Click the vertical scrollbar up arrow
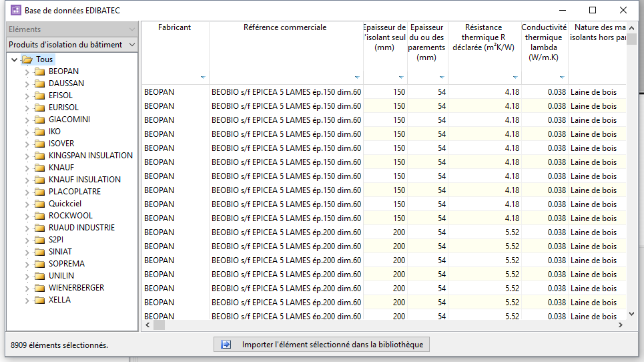Screen dimensions: 644x362 [632, 28]
